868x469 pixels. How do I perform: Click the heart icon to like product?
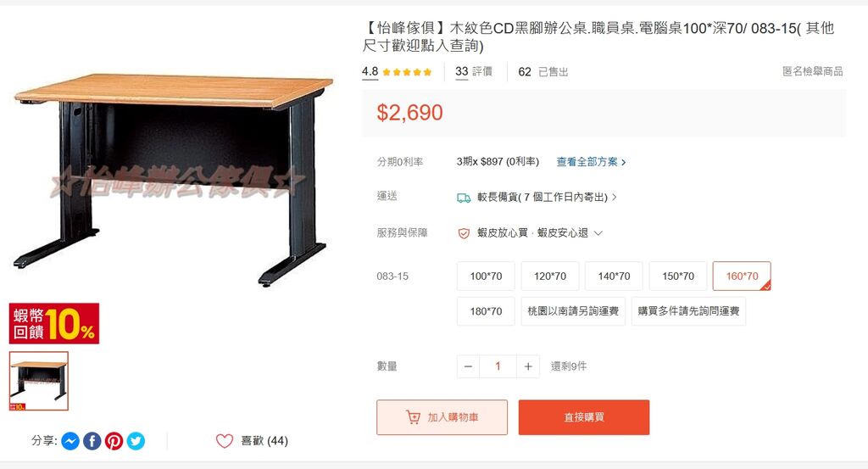224,441
